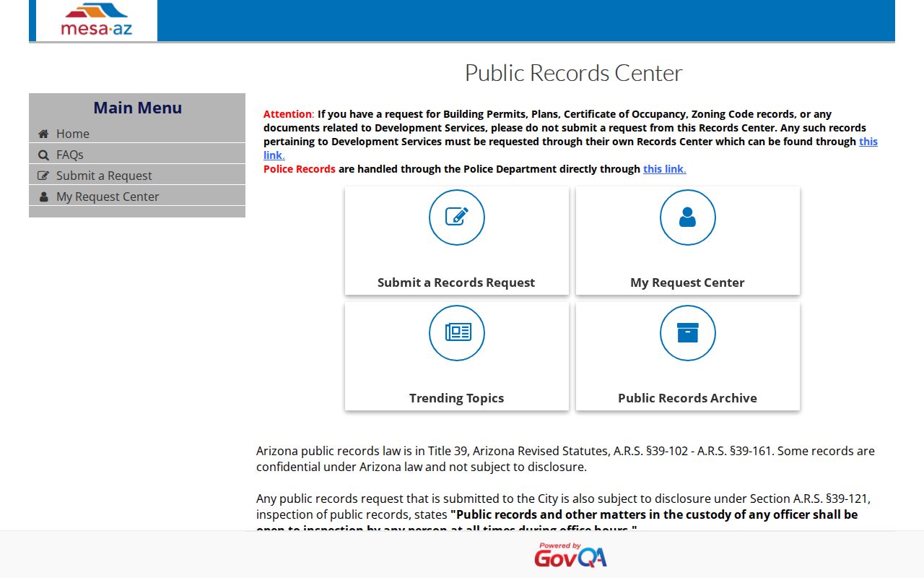Screen dimensions: 924x578
Task: Click the GovQA logo in footer
Action: [x=570, y=555]
